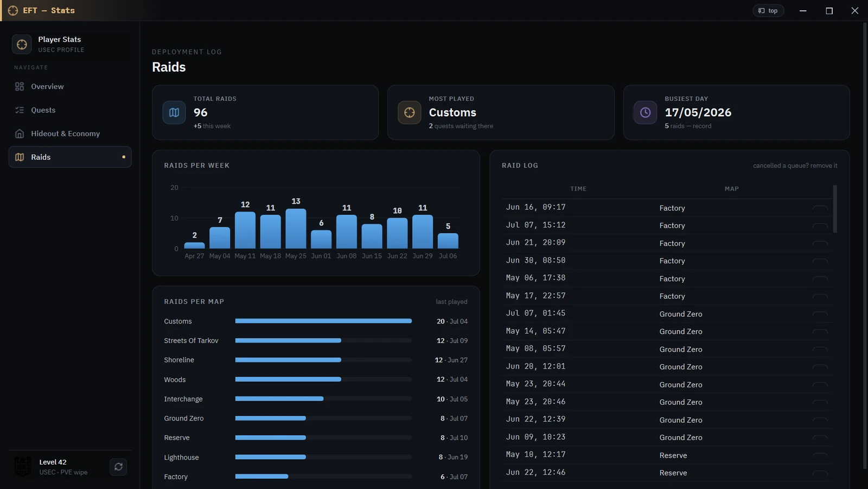
Task: Select the "Jun 21, 20:09" raid log entry
Action: click(667, 243)
